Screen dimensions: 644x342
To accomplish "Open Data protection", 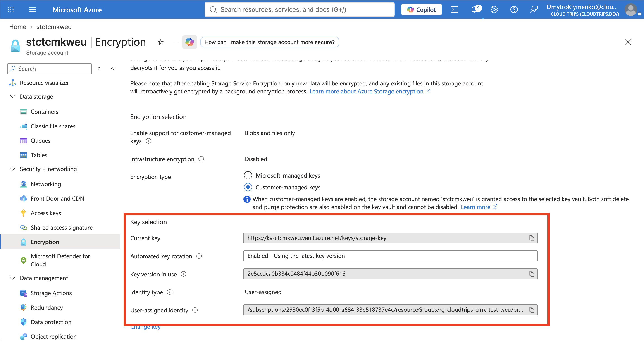I will [x=51, y=322].
